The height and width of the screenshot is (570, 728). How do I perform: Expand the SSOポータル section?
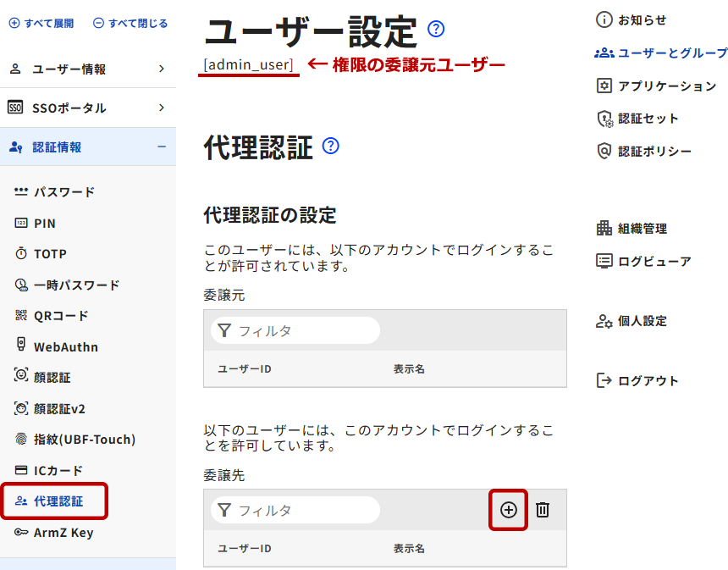click(x=87, y=108)
